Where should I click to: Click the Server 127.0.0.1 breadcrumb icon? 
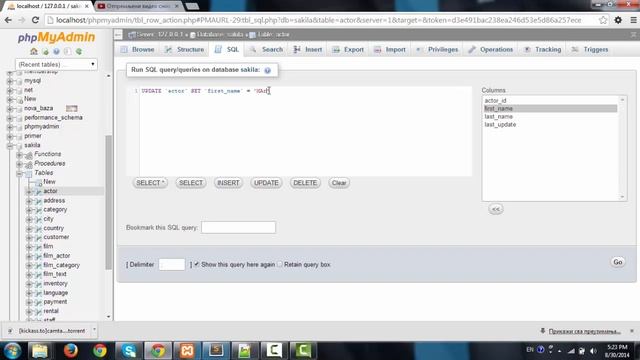click(x=132, y=35)
